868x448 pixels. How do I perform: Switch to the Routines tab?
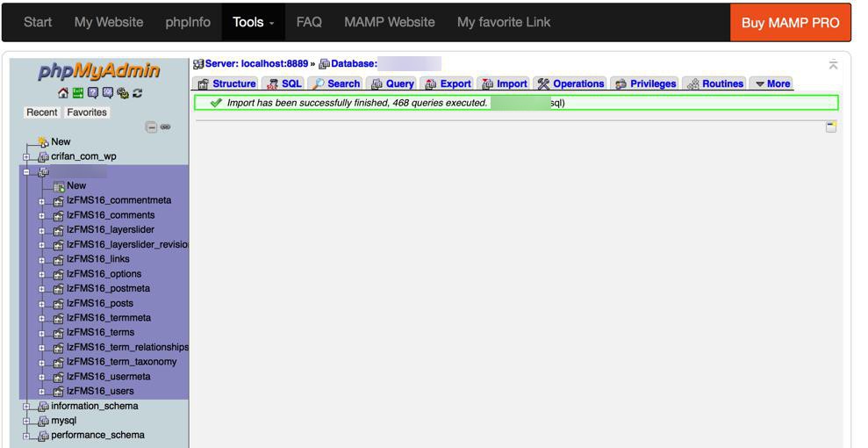(714, 83)
